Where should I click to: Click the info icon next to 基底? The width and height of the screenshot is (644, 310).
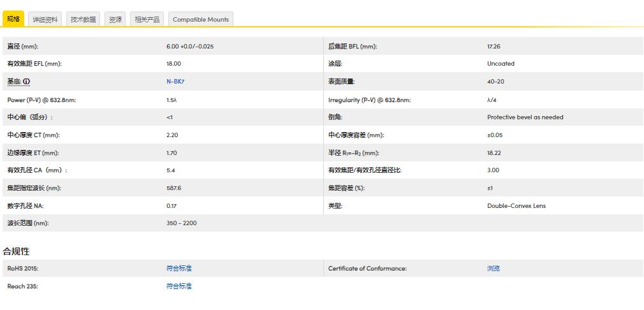pyautogui.click(x=27, y=82)
